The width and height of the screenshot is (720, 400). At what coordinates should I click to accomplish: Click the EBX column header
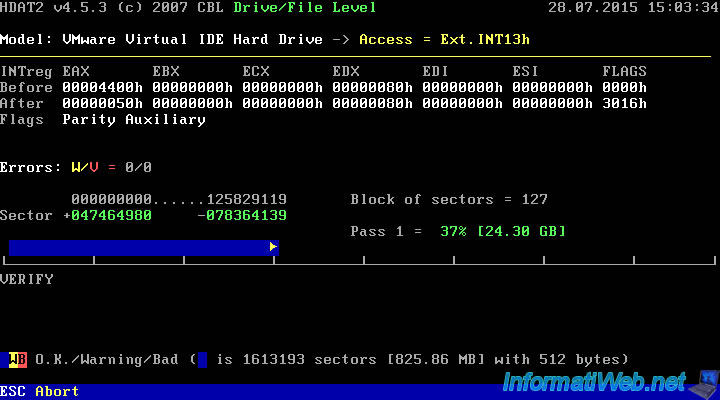pyautogui.click(x=166, y=72)
